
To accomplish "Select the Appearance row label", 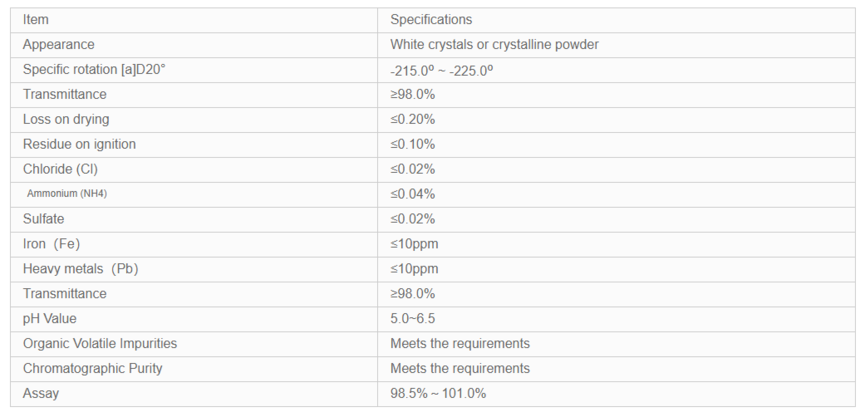I will (x=58, y=44).
